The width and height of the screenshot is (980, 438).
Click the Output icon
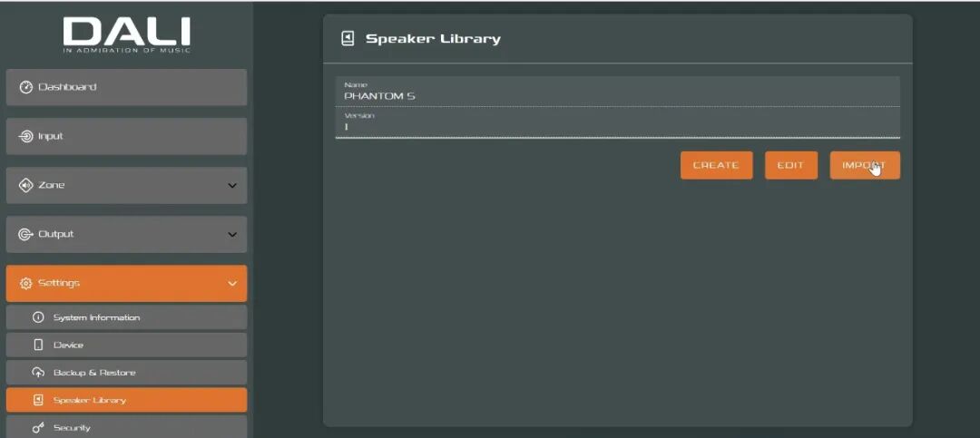point(25,234)
